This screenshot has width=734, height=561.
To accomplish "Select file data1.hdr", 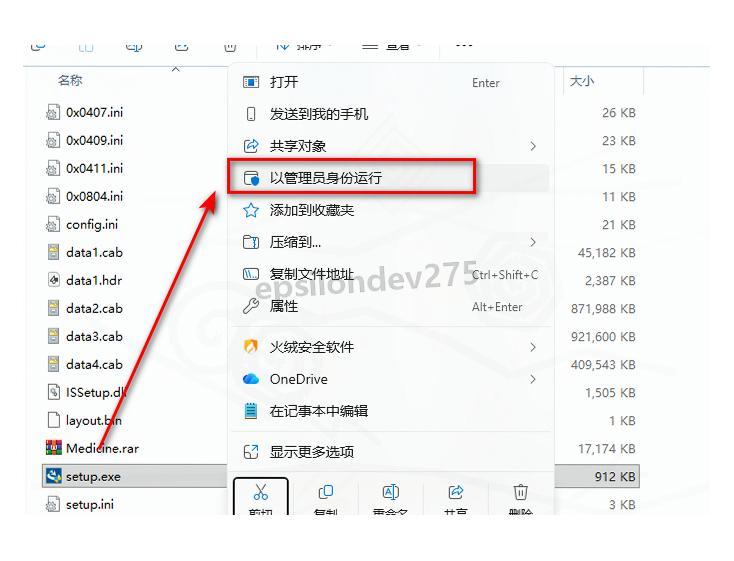I will point(94,280).
